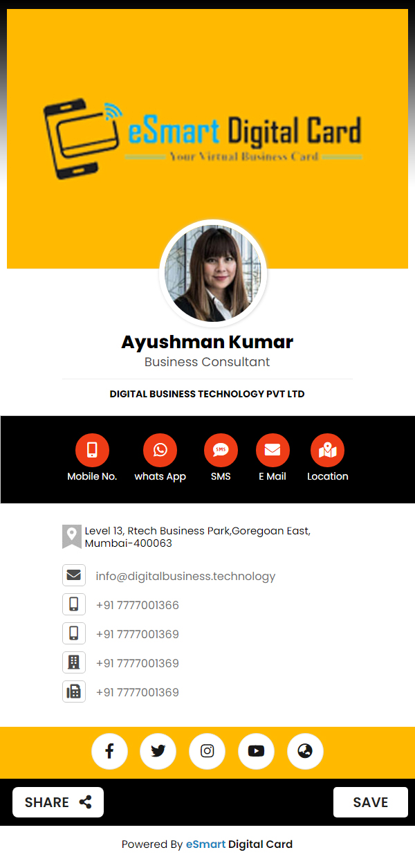
Task: Click the Business Consultant title text
Action: pyautogui.click(x=207, y=362)
